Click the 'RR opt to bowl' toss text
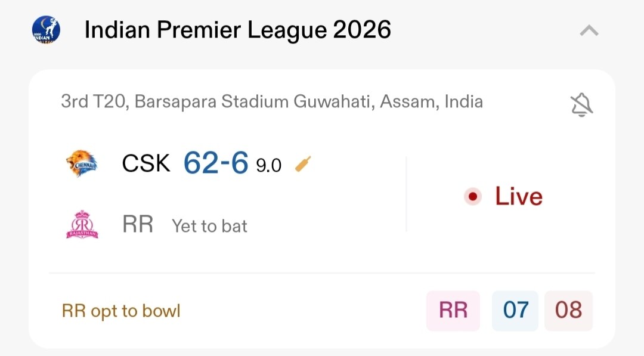The image size is (644, 356). tap(121, 311)
